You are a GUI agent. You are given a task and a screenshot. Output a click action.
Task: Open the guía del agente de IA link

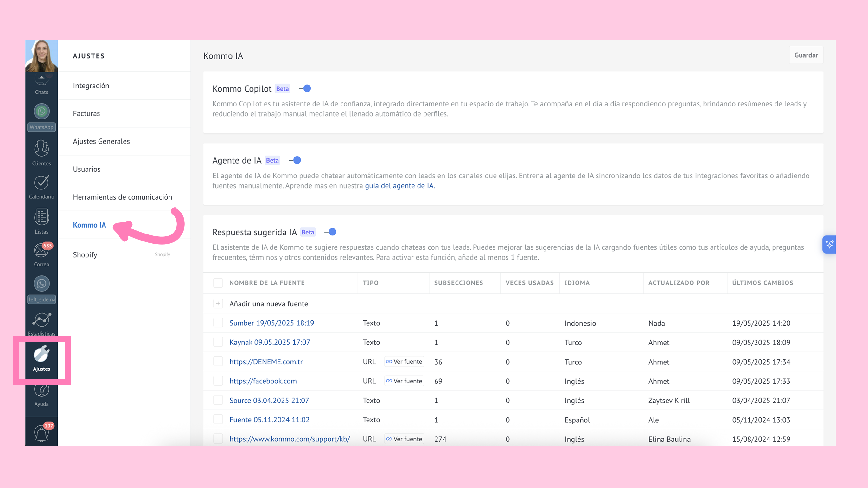(x=400, y=186)
